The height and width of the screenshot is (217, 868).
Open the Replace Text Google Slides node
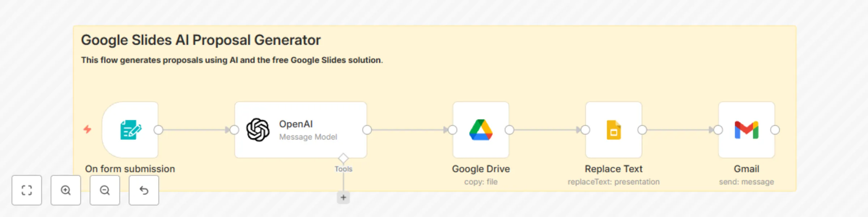[614, 130]
